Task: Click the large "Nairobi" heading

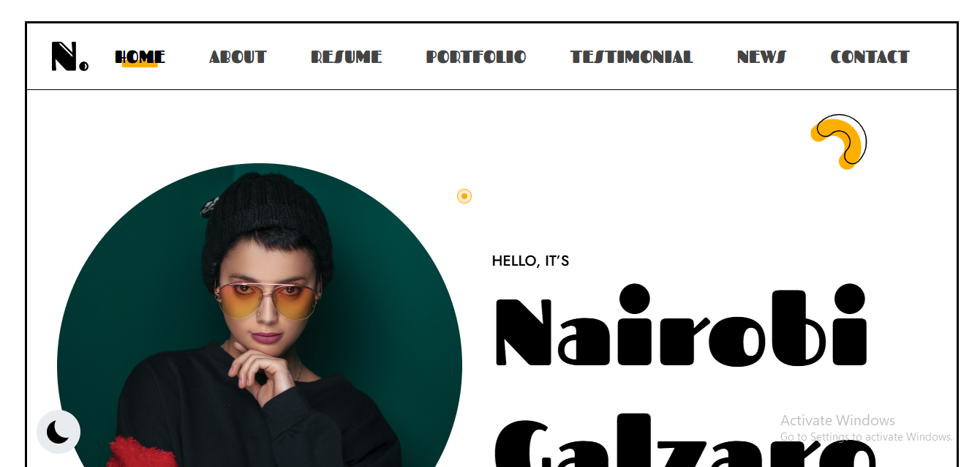Action: click(681, 325)
